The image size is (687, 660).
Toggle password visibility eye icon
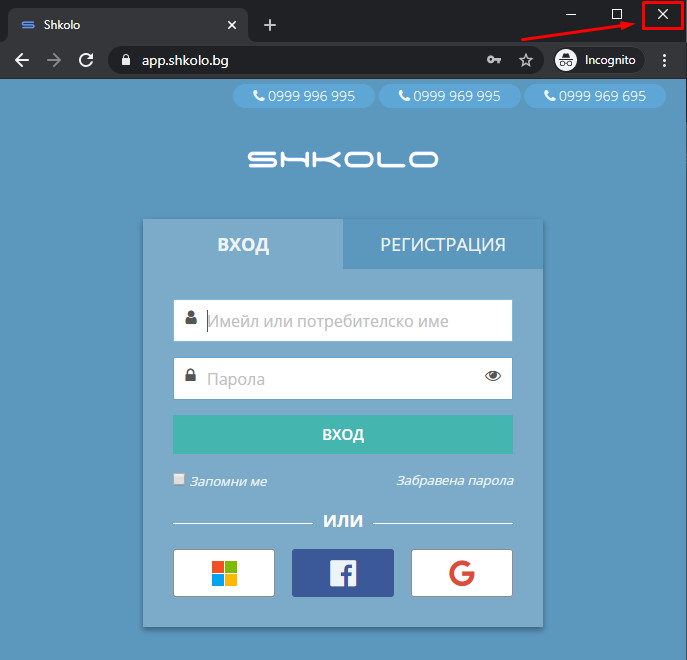coord(493,376)
